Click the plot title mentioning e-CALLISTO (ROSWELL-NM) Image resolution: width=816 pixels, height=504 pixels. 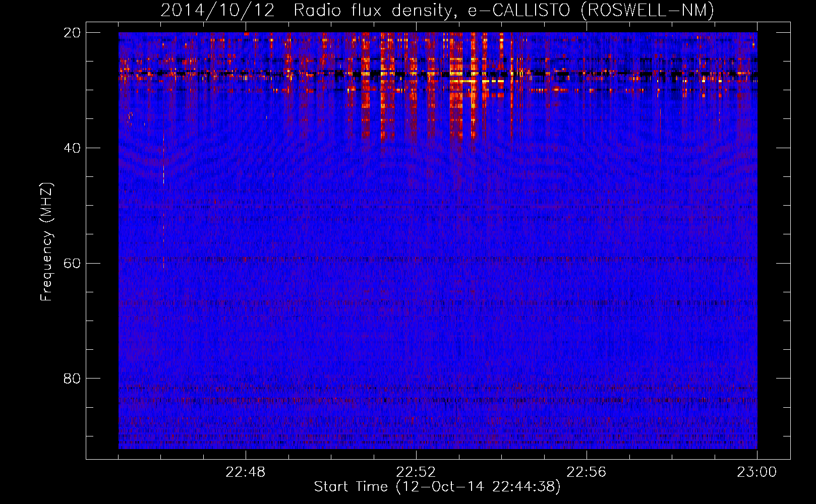437,11
